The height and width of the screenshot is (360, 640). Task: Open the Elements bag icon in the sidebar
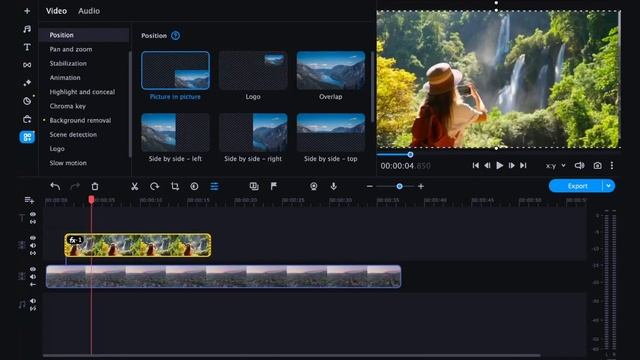tap(27, 119)
